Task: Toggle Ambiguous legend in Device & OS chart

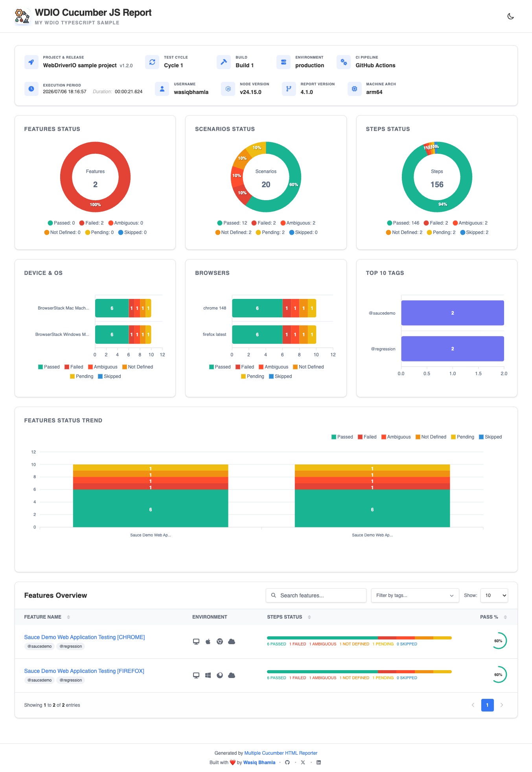Action: [x=103, y=367]
